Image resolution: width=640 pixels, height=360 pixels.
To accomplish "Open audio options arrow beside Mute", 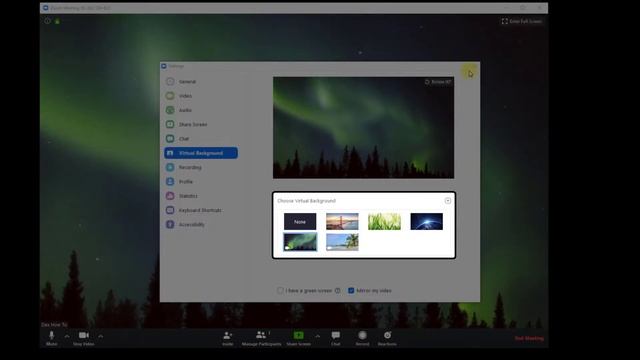I will coord(67,336).
